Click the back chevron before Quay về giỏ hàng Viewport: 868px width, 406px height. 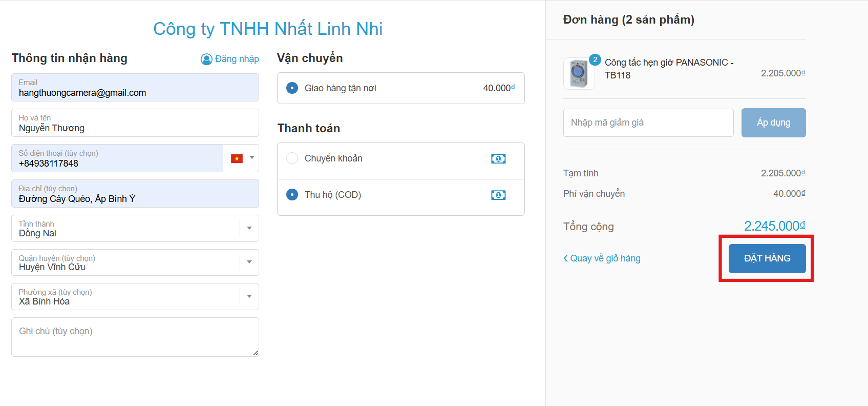coord(566,258)
